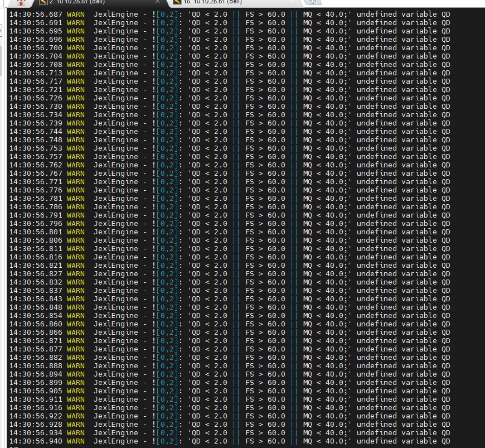Screen dimensions: 485x448
Task: Click the timestamp 14:30:56.687
Action: pos(36,15)
